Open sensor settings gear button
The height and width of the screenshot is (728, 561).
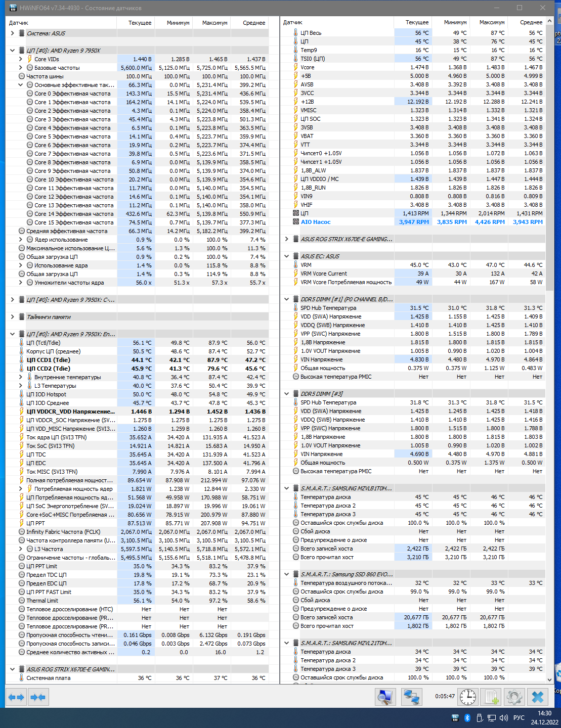point(514,697)
